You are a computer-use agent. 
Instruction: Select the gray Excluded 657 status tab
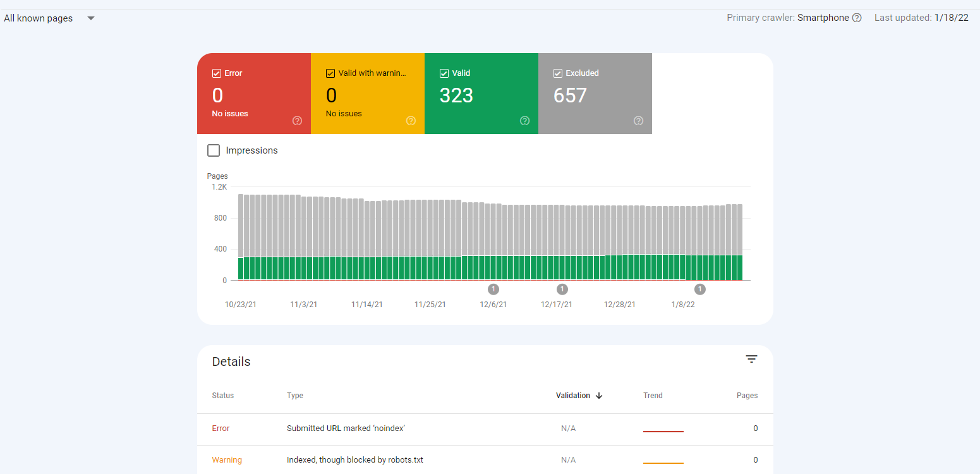click(595, 94)
